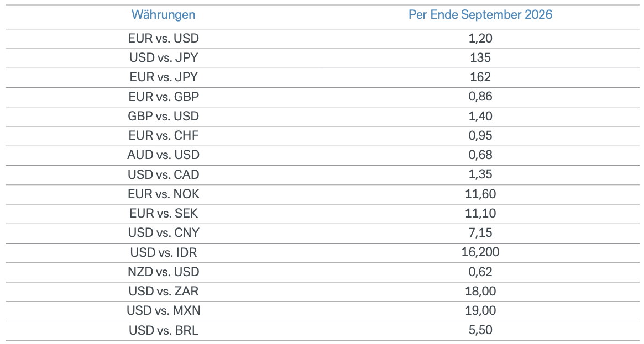Click the Per Ende September 2026 header
This screenshot has width=644, height=344.
click(480, 15)
